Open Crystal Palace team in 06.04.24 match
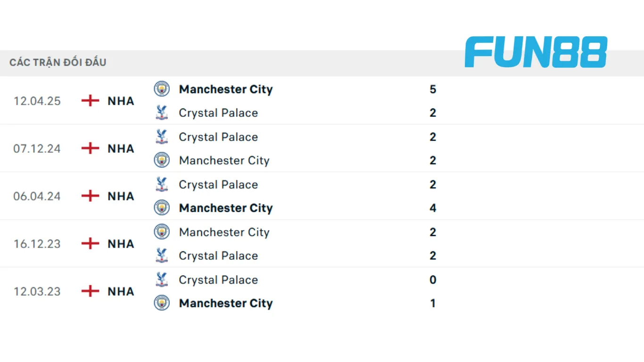This screenshot has width=644, height=362. click(218, 184)
